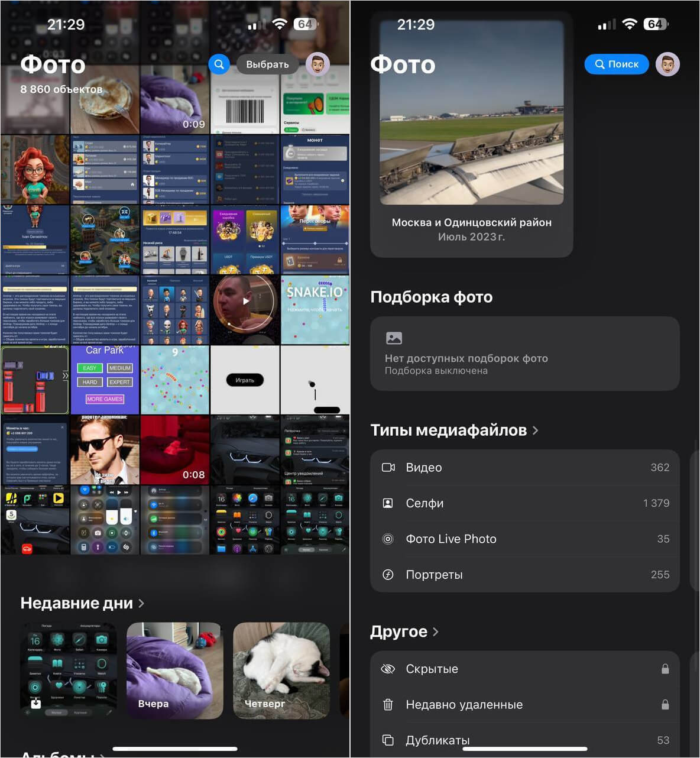Image resolution: width=700 pixels, height=758 pixels.
Task: Open the Фото Live Photo row
Action: 525,539
